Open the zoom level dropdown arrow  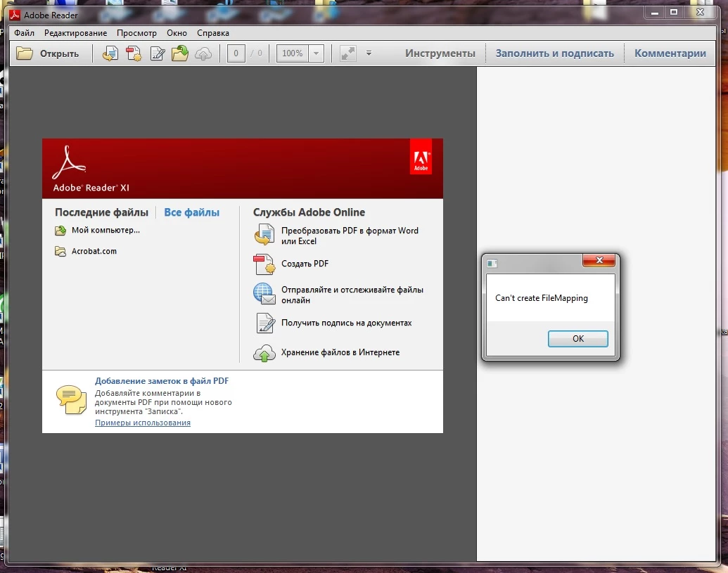(x=317, y=53)
